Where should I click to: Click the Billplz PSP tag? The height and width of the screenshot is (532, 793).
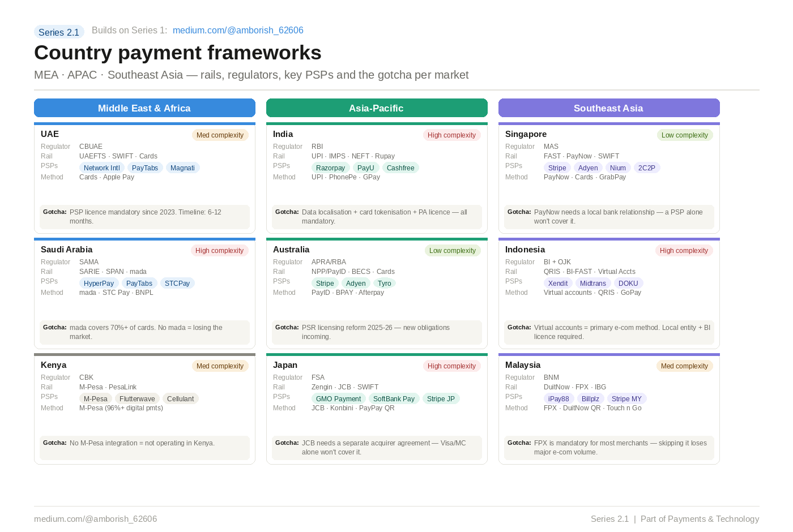click(x=590, y=399)
